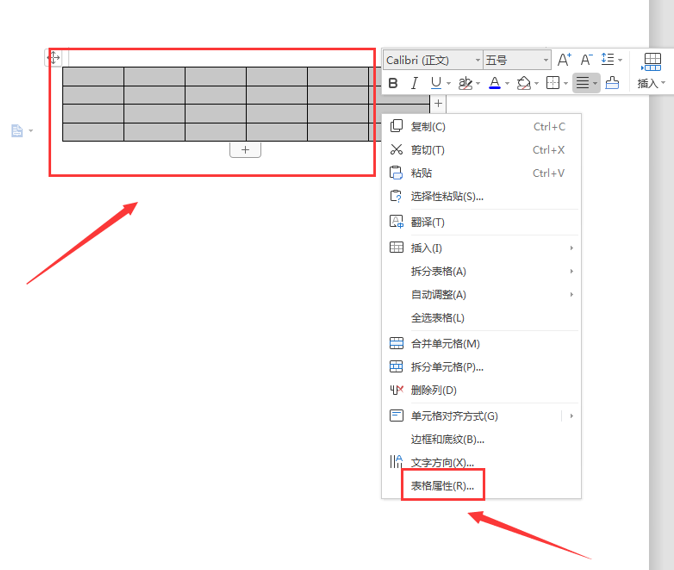Screen dimensions: 674x570
Task: Choose 文字方向(X)... menu entry
Action: point(481,463)
